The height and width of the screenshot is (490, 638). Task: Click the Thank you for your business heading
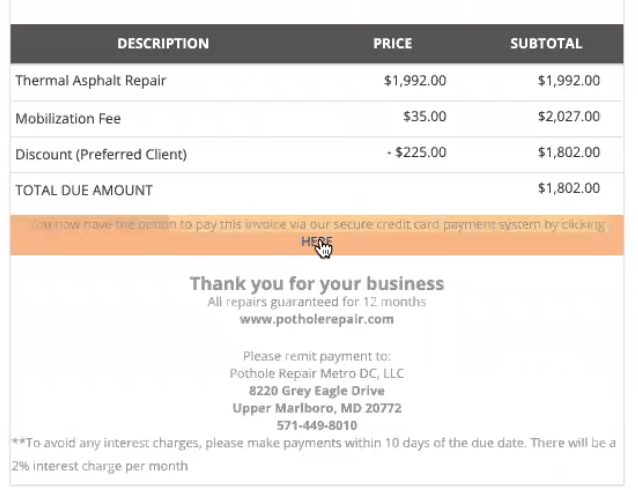317,284
